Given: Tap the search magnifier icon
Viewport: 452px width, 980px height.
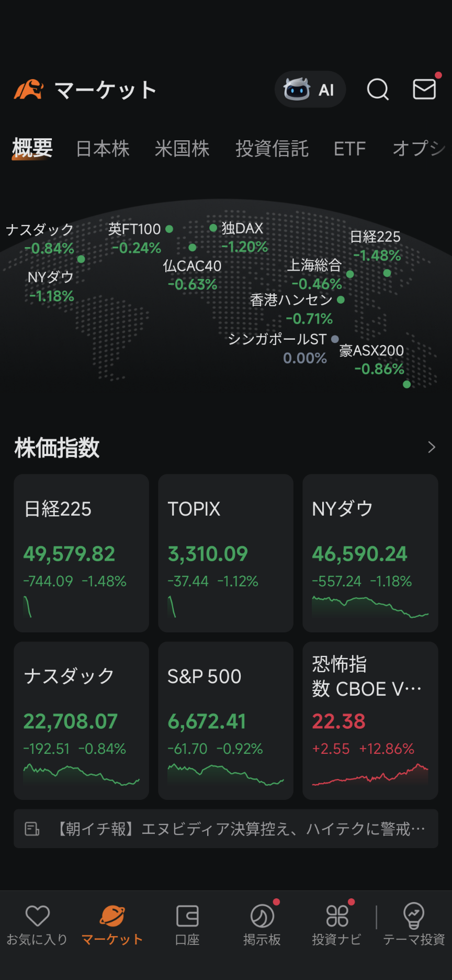Looking at the screenshot, I should [x=378, y=90].
